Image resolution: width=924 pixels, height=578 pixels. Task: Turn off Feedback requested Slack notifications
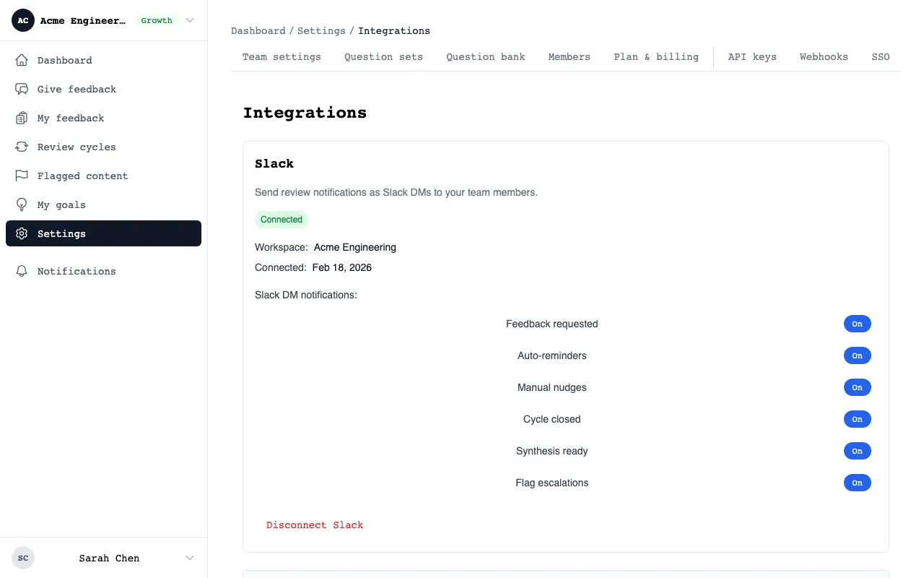pos(858,324)
